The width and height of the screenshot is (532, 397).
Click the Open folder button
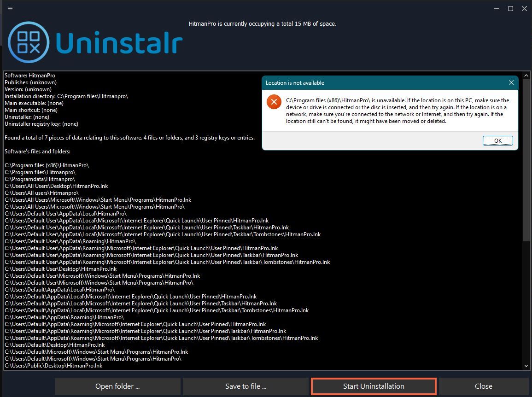coord(117,386)
